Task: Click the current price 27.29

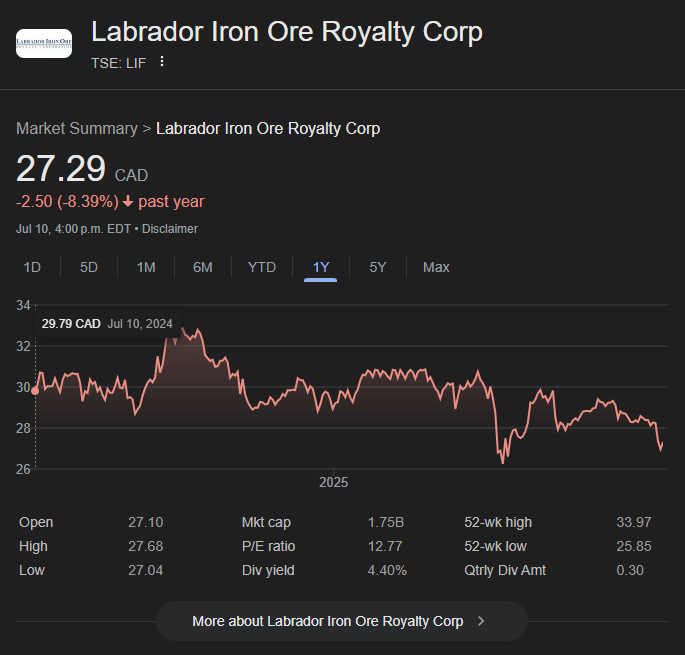Action: click(x=61, y=169)
